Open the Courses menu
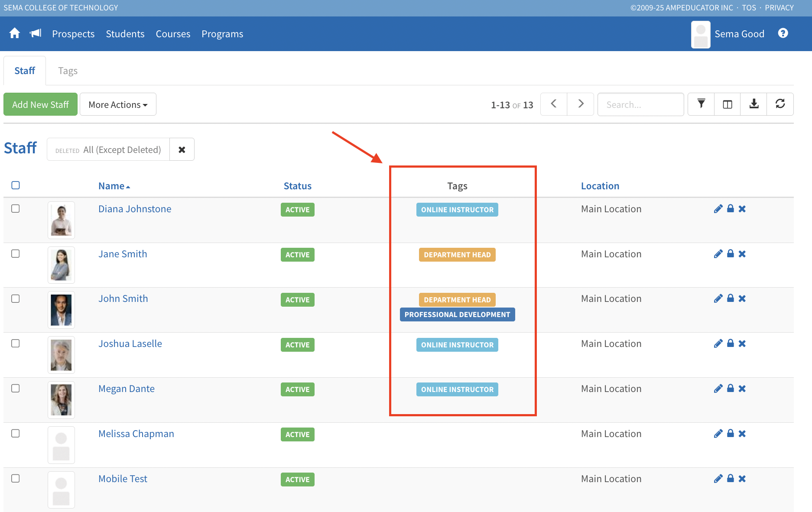The width and height of the screenshot is (812, 512). pos(173,34)
